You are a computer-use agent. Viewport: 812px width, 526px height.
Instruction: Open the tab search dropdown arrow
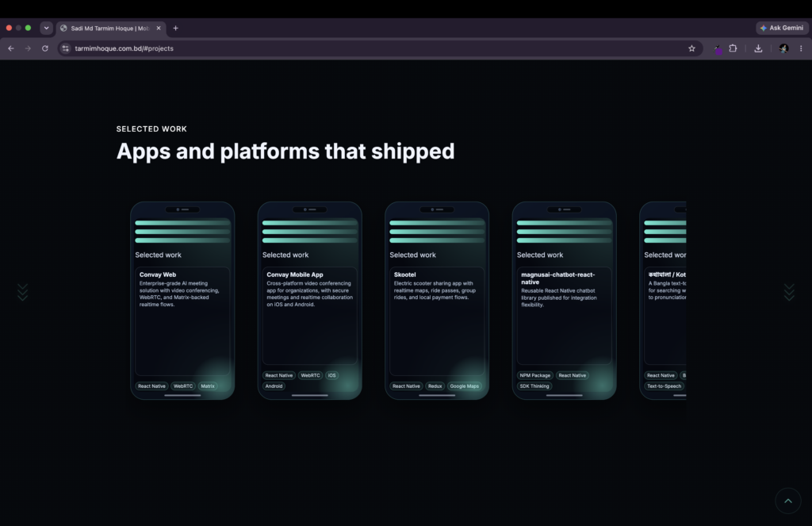46,28
